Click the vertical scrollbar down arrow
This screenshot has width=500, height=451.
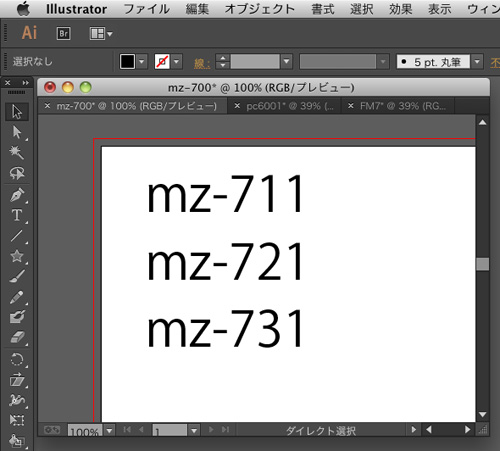tap(482, 415)
